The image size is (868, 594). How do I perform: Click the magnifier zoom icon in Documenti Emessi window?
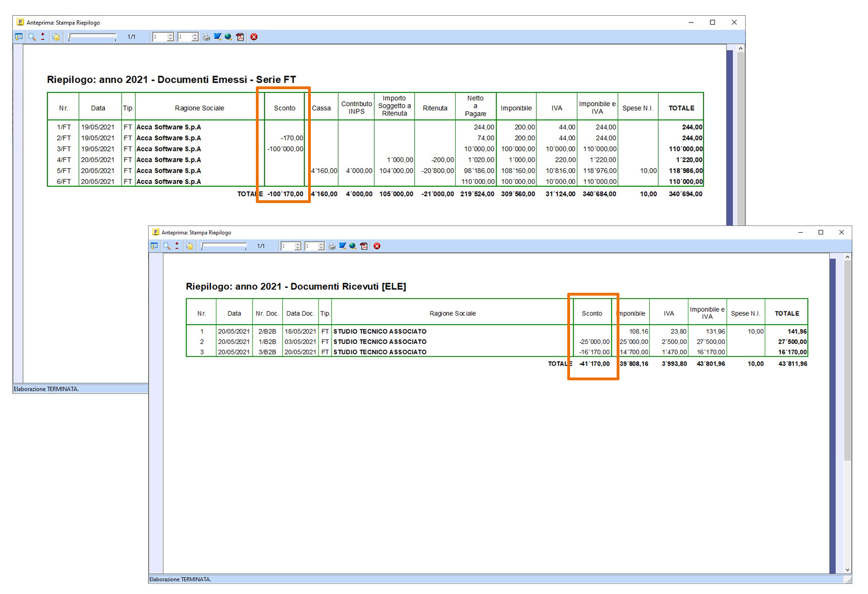point(32,37)
